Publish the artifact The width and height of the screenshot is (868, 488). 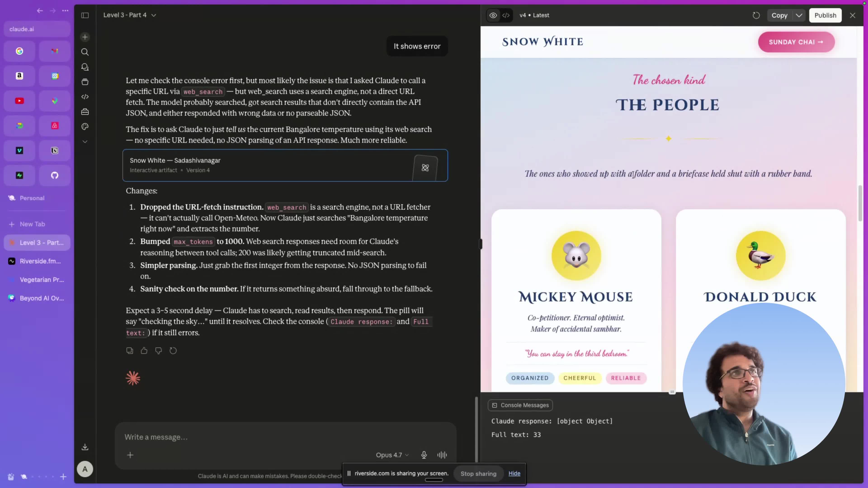[825, 15]
